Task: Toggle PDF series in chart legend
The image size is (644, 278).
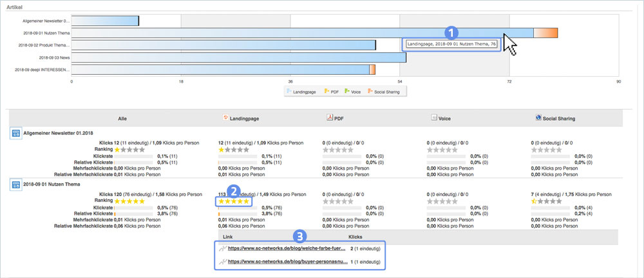Action: (332, 92)
